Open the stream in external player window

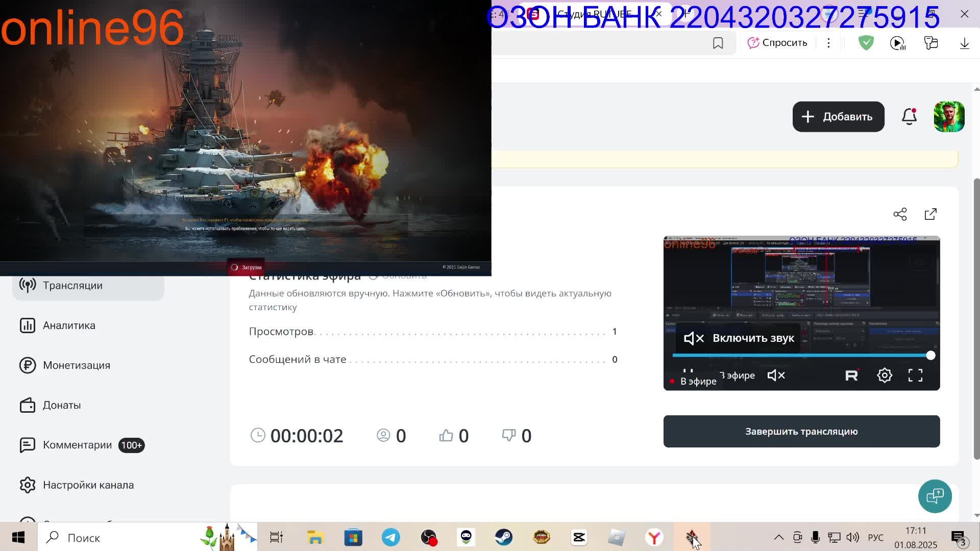(x=930, y=214)
